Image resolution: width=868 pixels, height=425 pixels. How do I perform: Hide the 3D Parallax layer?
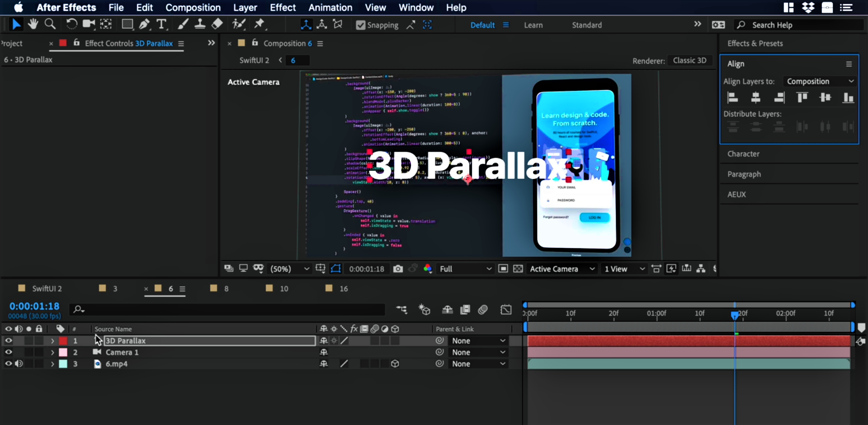pyautogui.click(x=8, y=341)
